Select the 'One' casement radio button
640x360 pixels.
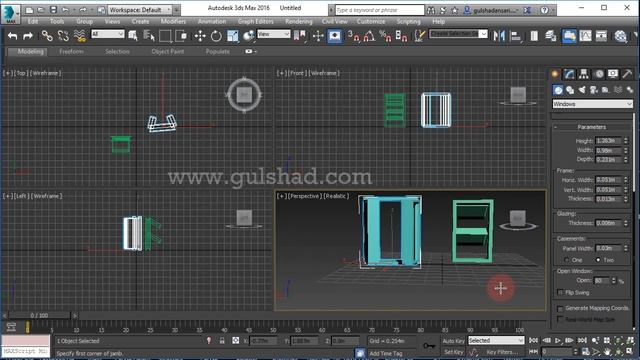tap(566, 260)
